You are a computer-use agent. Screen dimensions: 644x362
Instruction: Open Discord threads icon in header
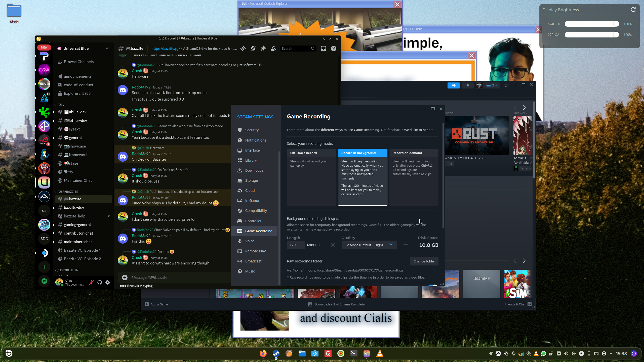[x=243, y=49]
